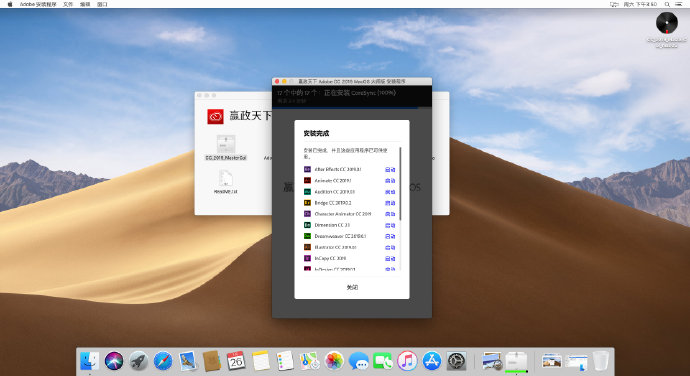Click the 关闭 button in the dialog
This screenshot has width=690, height=376.
[x=352, y=287]
